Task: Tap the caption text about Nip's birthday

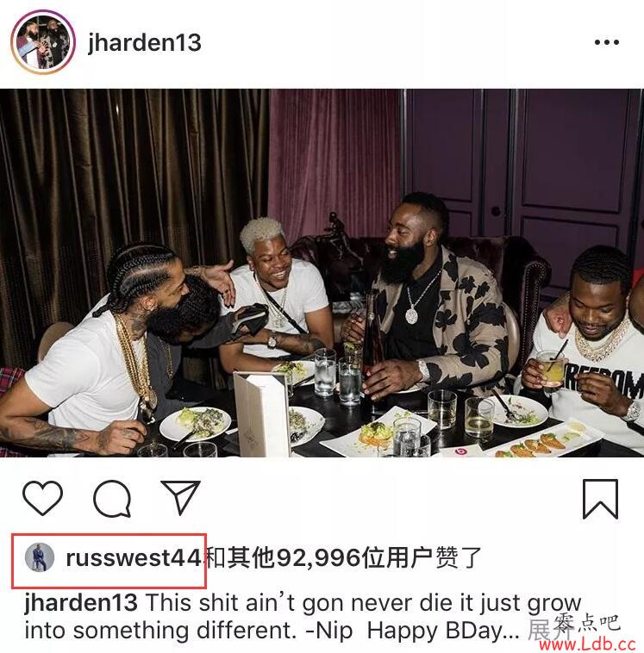Action: [303, 617]
